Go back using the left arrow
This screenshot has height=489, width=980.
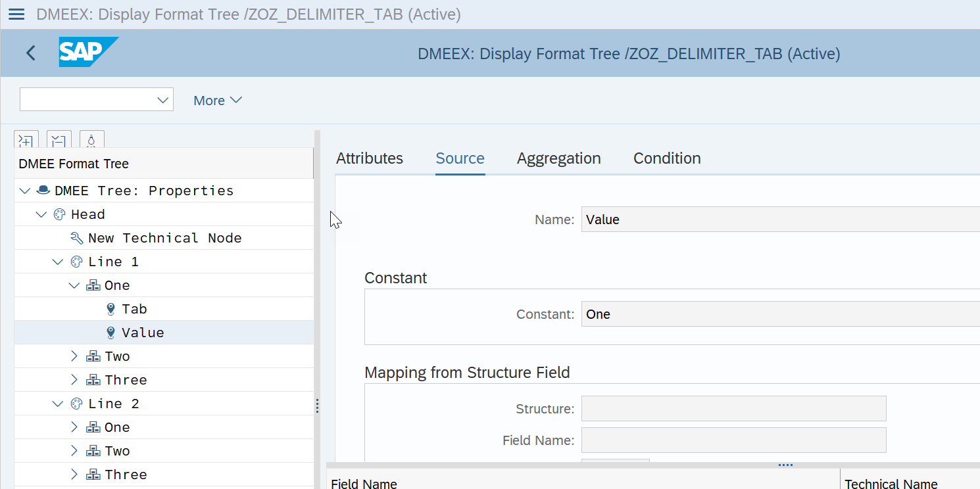[31, 53]
